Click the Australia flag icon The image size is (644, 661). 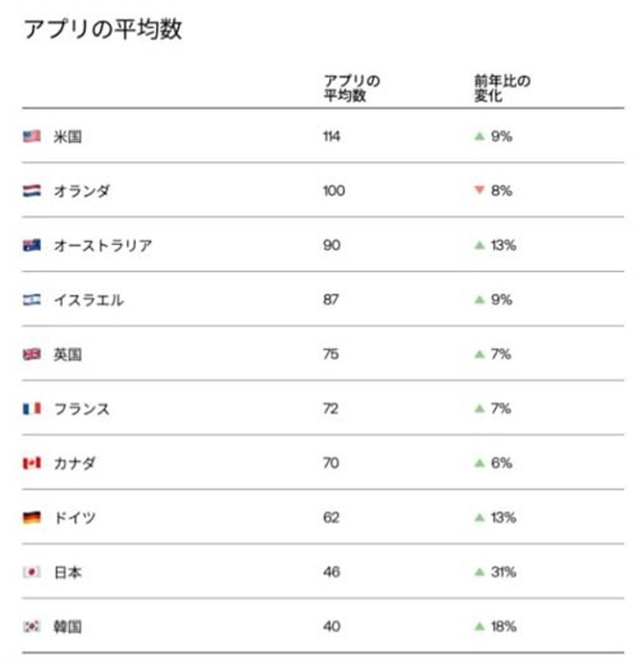click(32, 245)
